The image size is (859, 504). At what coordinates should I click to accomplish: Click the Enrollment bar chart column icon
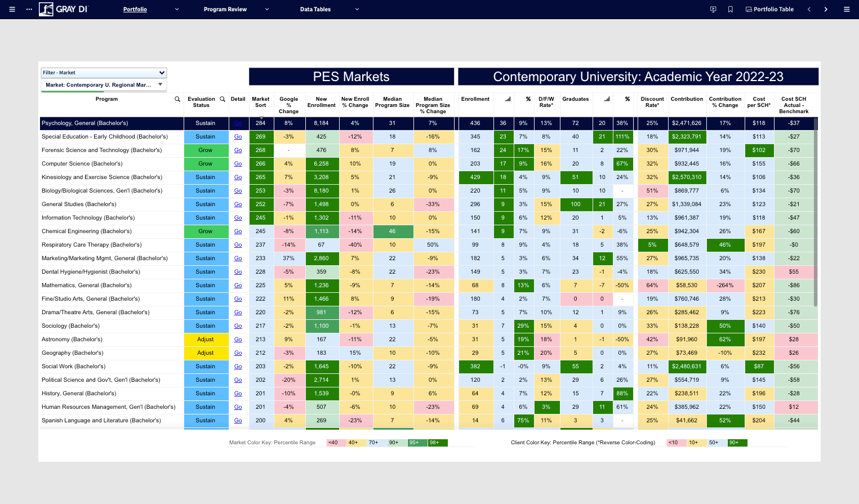(x=508, y=99)
